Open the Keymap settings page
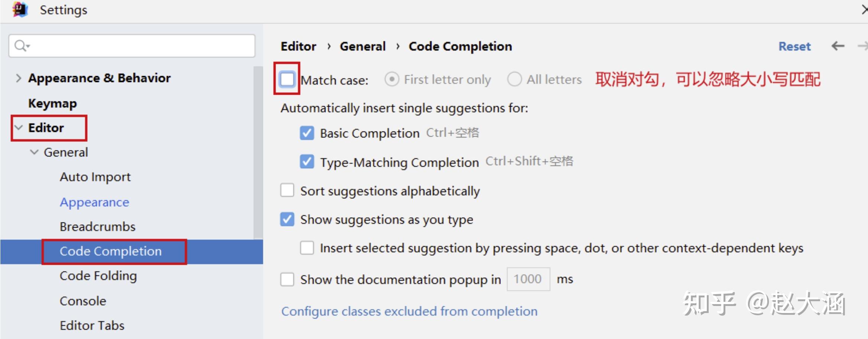The height and width of the screenshot is (339, 868). point(52,103)
